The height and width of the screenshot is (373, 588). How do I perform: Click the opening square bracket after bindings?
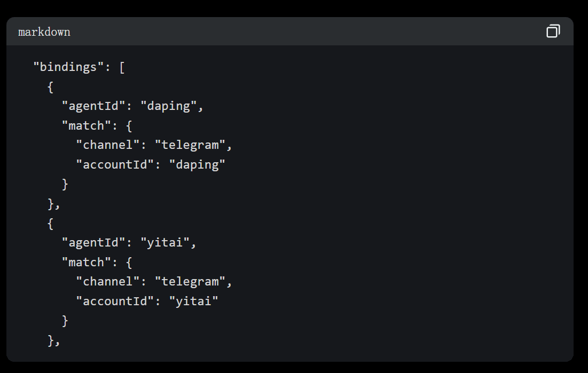[x=122, y=68]
